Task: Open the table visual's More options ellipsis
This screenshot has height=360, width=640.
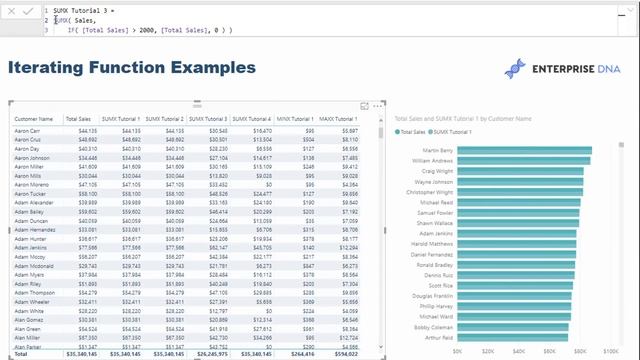Action: tap(378, 107)
